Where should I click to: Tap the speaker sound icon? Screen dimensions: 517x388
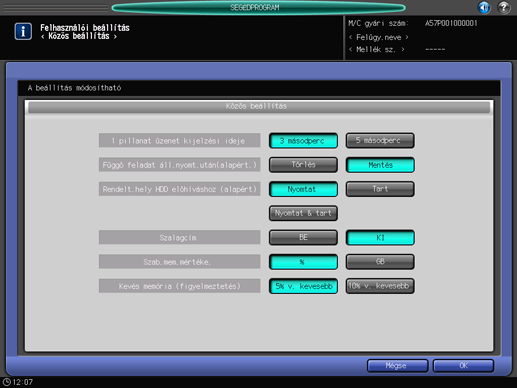point(484,7)
